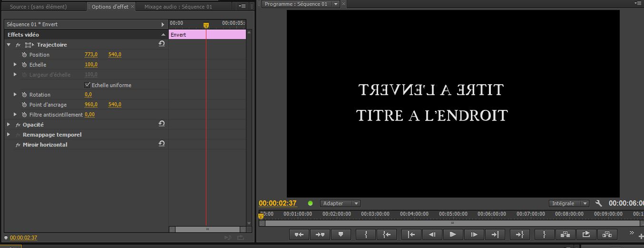Toggle the Point d'ancrage stopwatch
This screenshot has width=644, height=248.
click(24, 105)
